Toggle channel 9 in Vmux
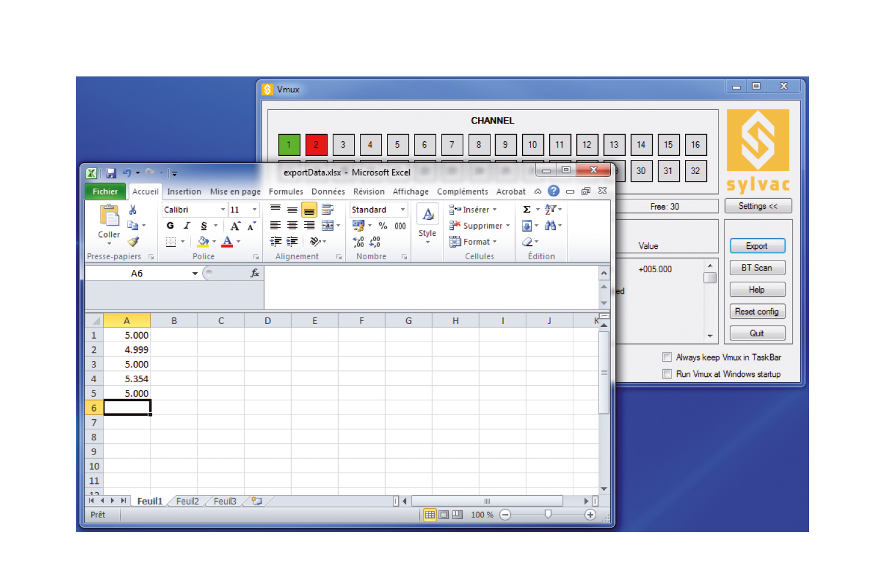 (x=505, y=145)
